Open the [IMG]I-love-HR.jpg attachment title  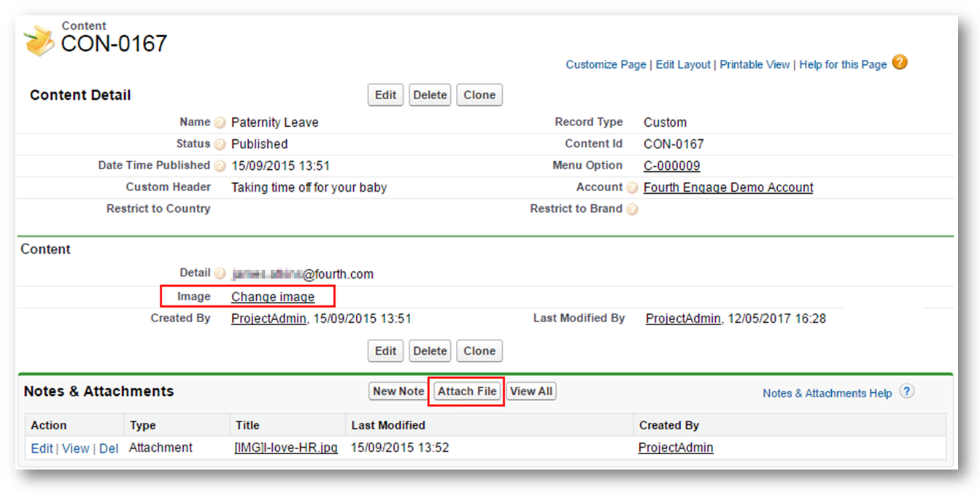point(286,448)
